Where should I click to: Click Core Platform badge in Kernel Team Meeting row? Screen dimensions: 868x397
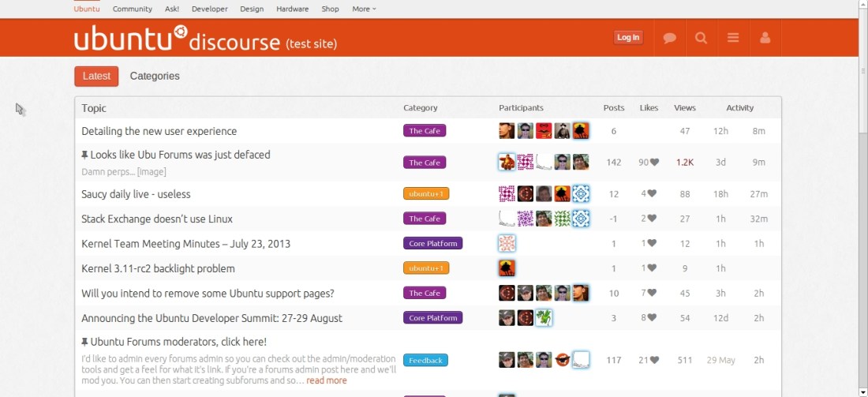coord(433,243)
